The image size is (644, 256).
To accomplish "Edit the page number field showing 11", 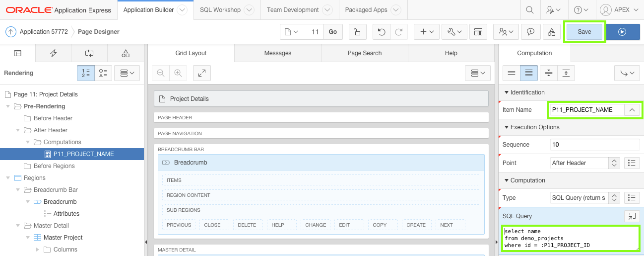I will (313, 32).
